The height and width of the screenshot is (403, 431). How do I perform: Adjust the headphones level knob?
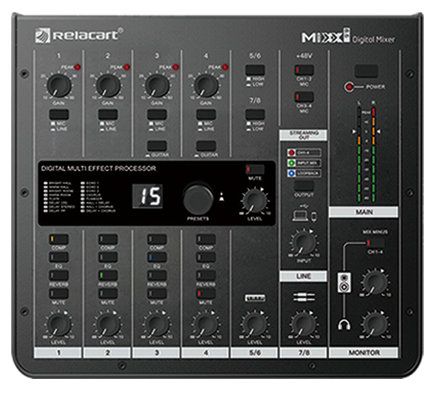375,324
